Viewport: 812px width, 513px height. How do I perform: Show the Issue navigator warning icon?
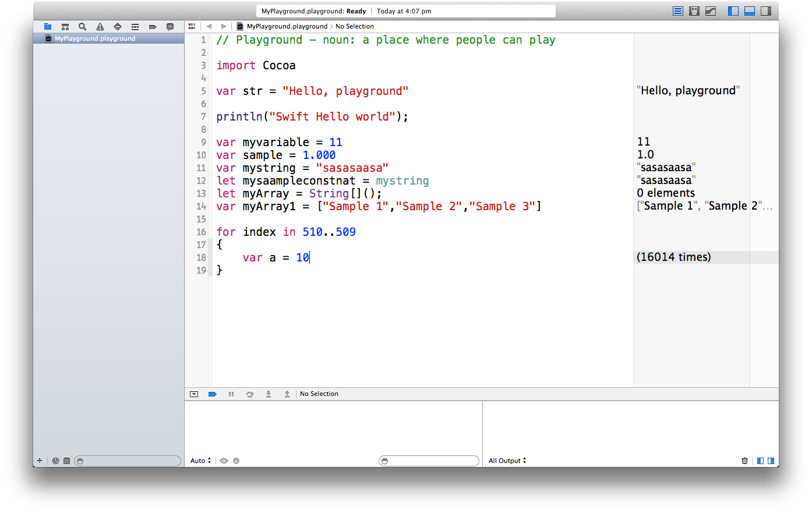point(100,26)
